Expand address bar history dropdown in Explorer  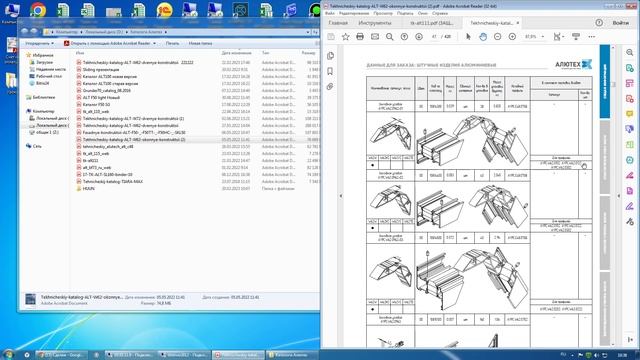pos(308,32)
